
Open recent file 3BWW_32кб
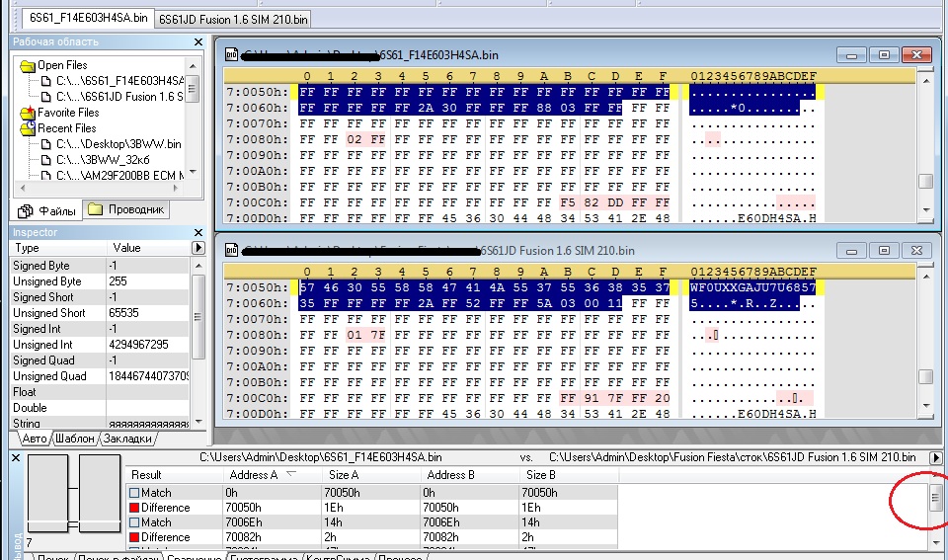(103, 160)
